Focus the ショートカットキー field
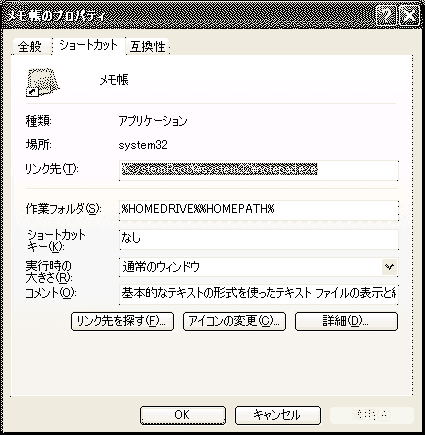 click(x=259, y=239)
